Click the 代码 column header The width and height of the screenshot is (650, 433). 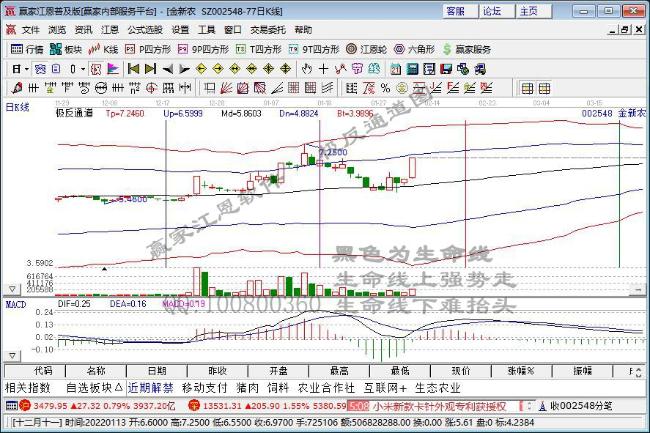click(x=35, y=371)
